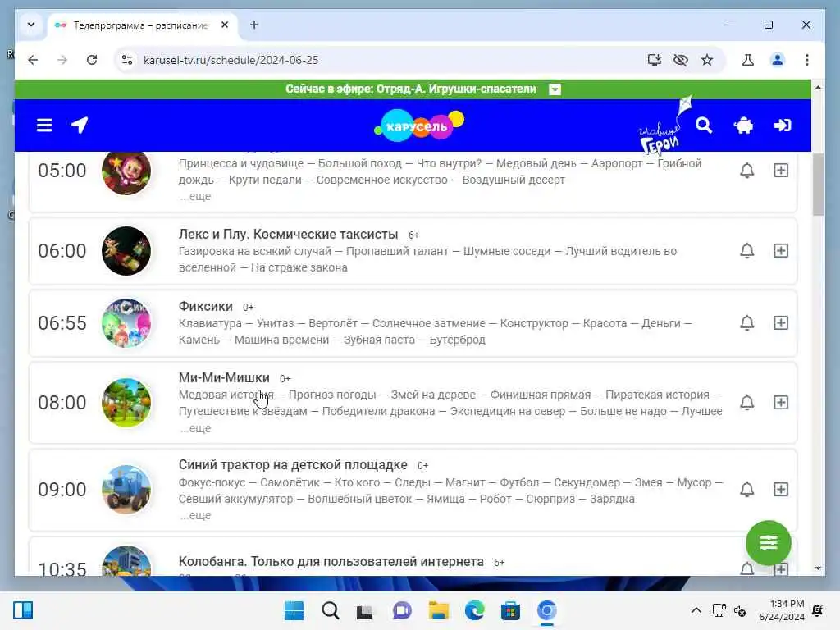The width and height of the screenshot is (840, 630).
Task: Open 'Синий трактор на детской площадке' title
Action: (x=293, y=464)
